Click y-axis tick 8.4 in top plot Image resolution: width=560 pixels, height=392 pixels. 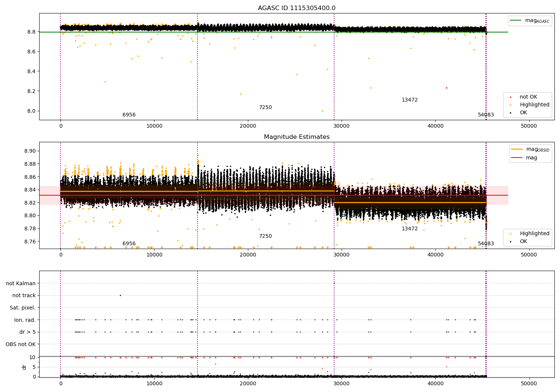pos(32,71)
